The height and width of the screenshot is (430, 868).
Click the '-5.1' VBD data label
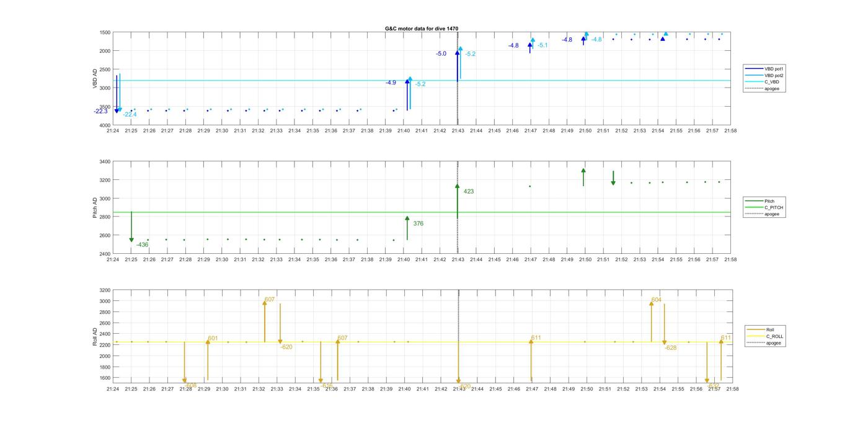542,45
